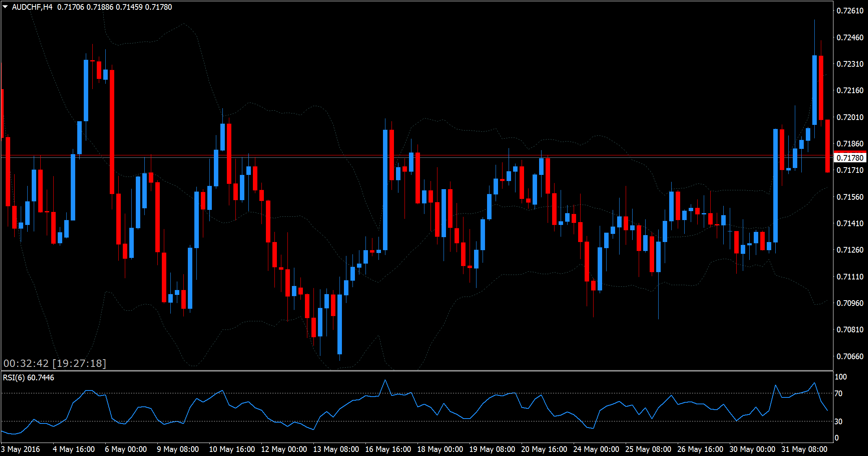Click the last red candle at the chart's right edge
Viewport: 868px width, 456px height.
click(827, 146)
